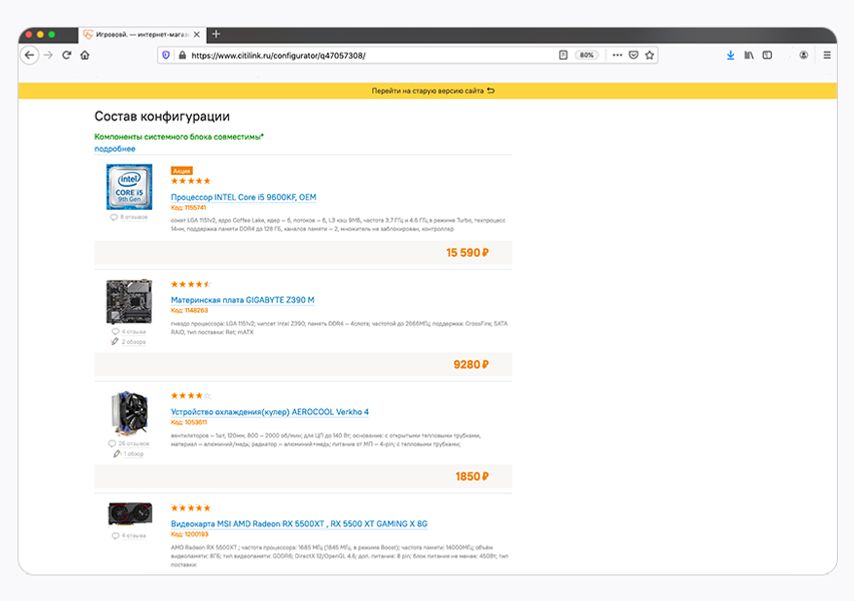The width and height of the screenshot is (854, 601).
Task: Click the tracking protection shield icon
Action: point(166,55)
